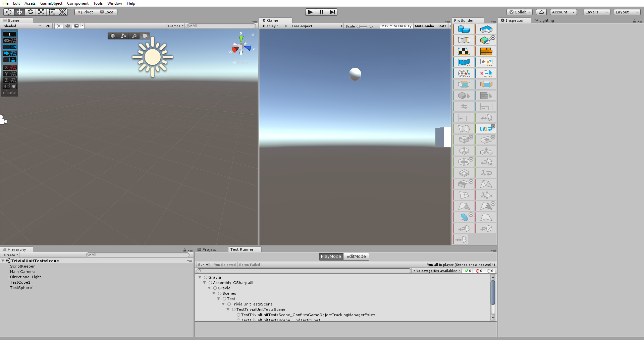This screenshot has width=644, height=340.
Task: Click the Play button
Action: click(x=311, y=12)
